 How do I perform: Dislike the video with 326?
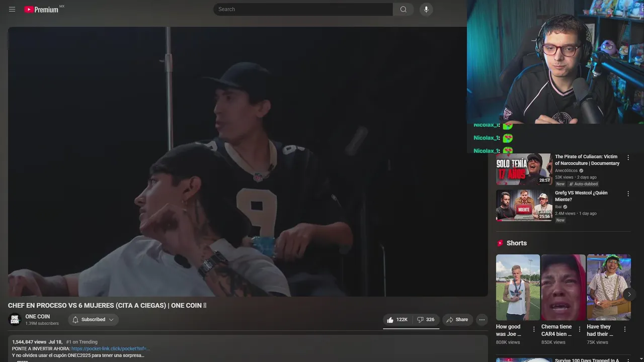pos(426,320)
